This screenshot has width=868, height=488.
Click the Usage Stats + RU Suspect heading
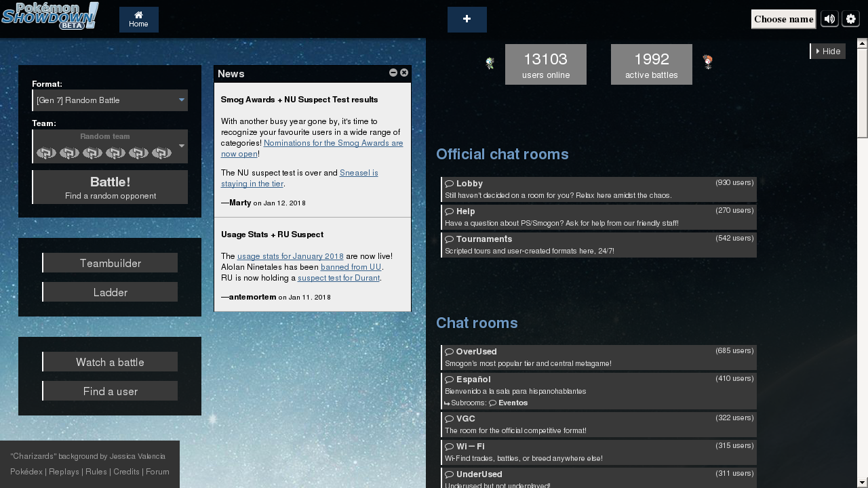coord(272,235)
